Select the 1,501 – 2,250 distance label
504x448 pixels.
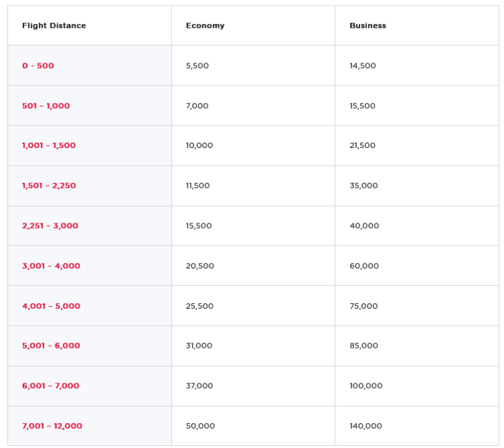pyautogui.click(x=49, y=186)
